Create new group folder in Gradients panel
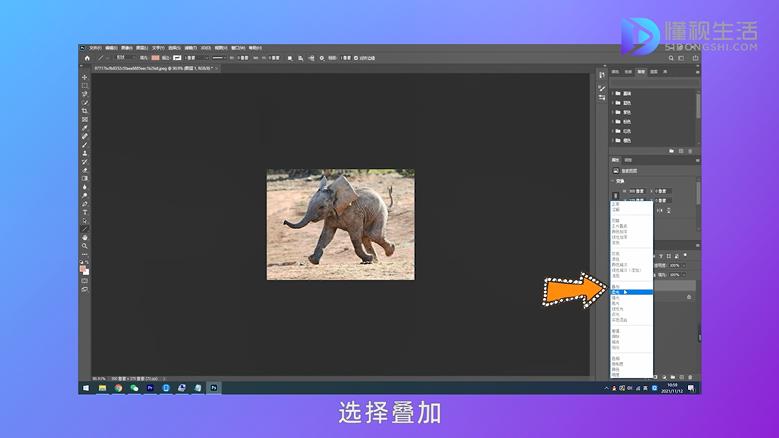The image size is (779, 438). click(671, 151)
